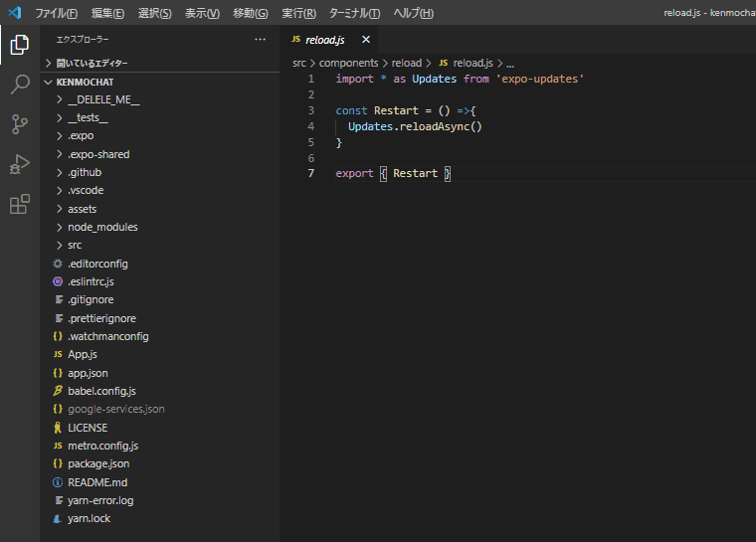This screenshot has width=756, height=542.
Task: Open the 移動(G) menu
Action: (251, 13)
